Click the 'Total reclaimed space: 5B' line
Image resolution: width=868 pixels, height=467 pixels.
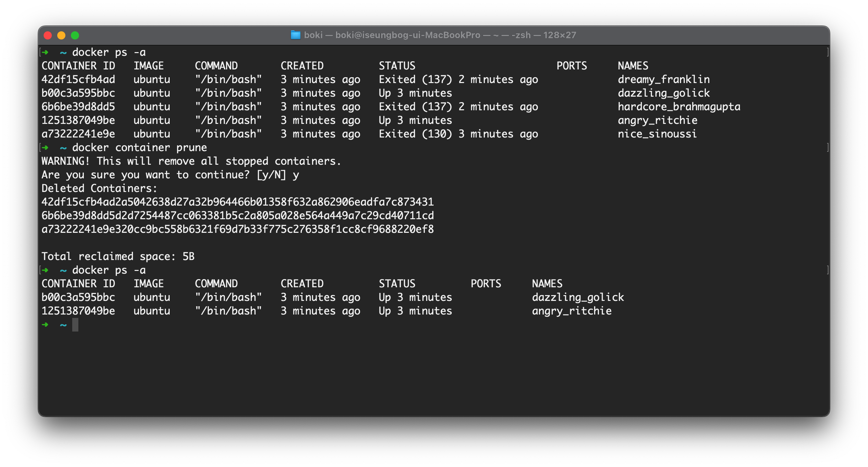pos(118,257)
